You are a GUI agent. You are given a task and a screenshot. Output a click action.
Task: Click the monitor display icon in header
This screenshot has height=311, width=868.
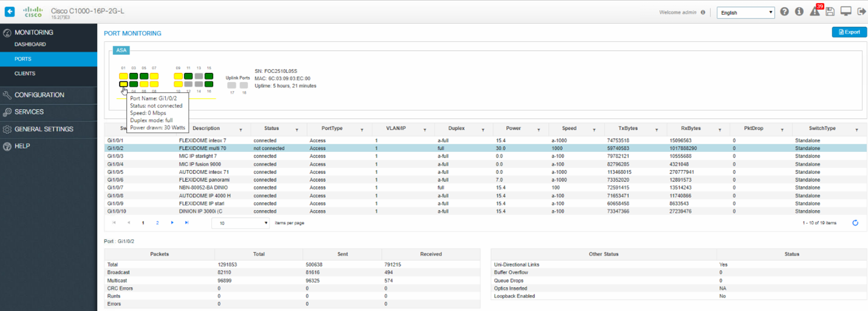click(x=846, y=12)
